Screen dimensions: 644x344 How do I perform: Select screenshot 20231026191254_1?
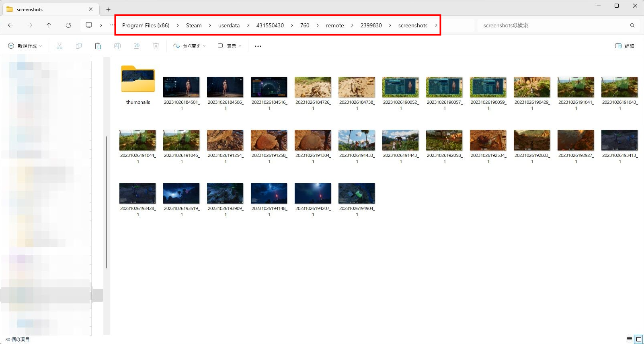(225, 146)
